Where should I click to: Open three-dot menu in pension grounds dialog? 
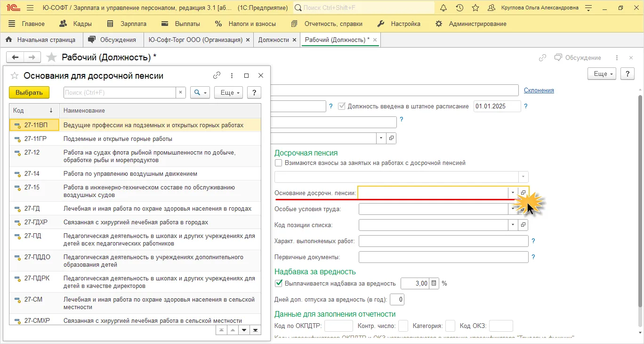tap(232, 75)
